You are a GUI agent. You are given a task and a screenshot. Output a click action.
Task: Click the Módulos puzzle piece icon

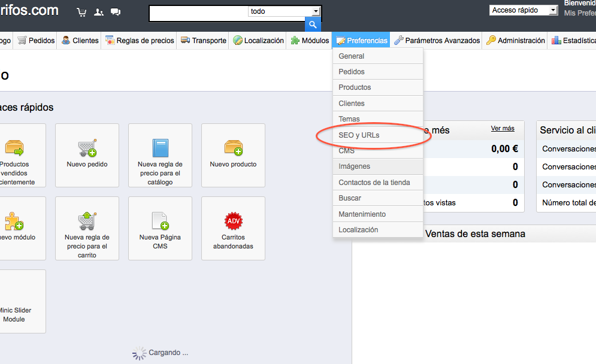tap(295, 40)
